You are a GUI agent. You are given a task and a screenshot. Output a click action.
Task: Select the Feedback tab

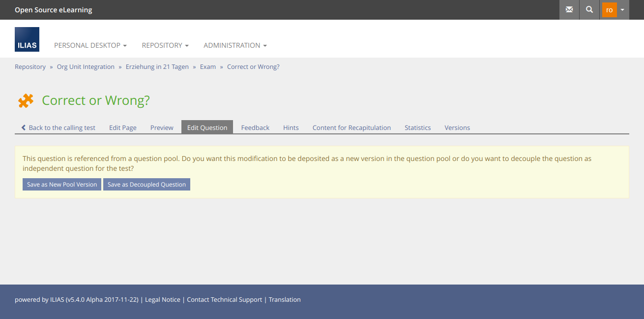(255, 128)
